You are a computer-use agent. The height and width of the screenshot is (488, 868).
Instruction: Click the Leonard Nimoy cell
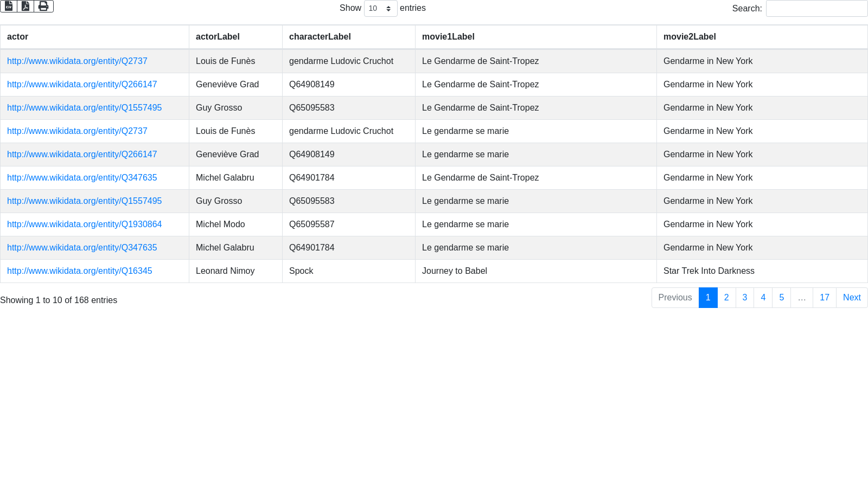(235, 271)
